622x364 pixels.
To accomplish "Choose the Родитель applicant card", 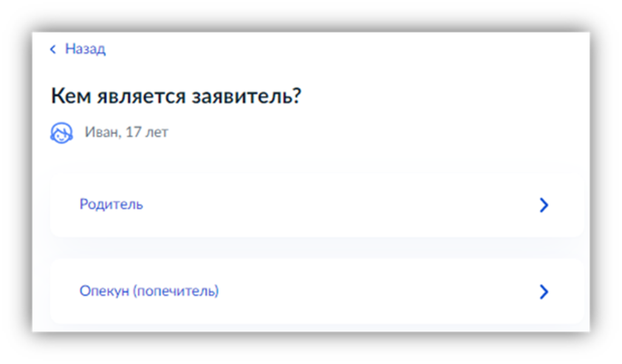I will 316,205.
